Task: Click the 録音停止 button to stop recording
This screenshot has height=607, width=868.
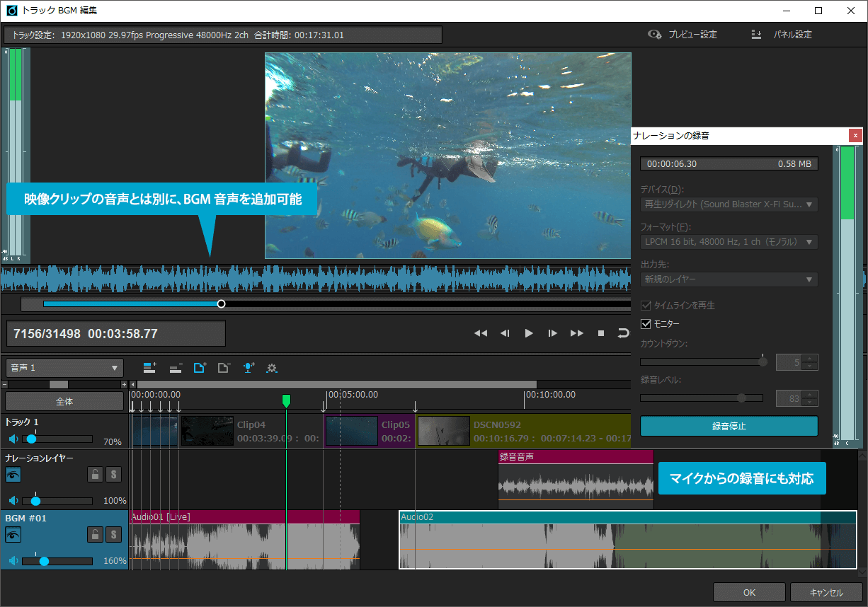Action: coord(729,426)
